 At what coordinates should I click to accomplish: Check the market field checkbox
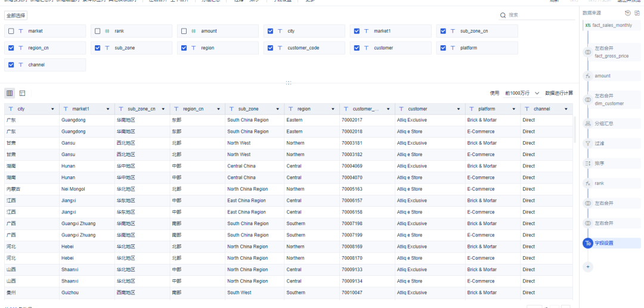(11, 31)
